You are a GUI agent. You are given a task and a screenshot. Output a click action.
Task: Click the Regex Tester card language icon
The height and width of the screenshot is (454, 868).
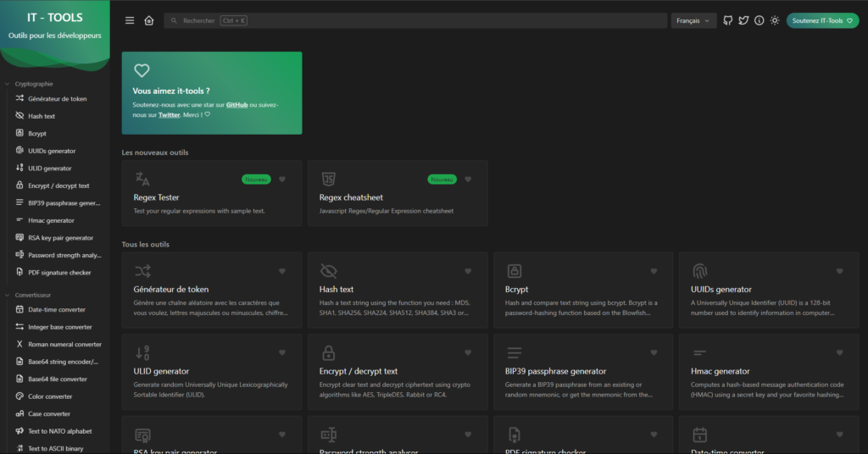[142, 180]
